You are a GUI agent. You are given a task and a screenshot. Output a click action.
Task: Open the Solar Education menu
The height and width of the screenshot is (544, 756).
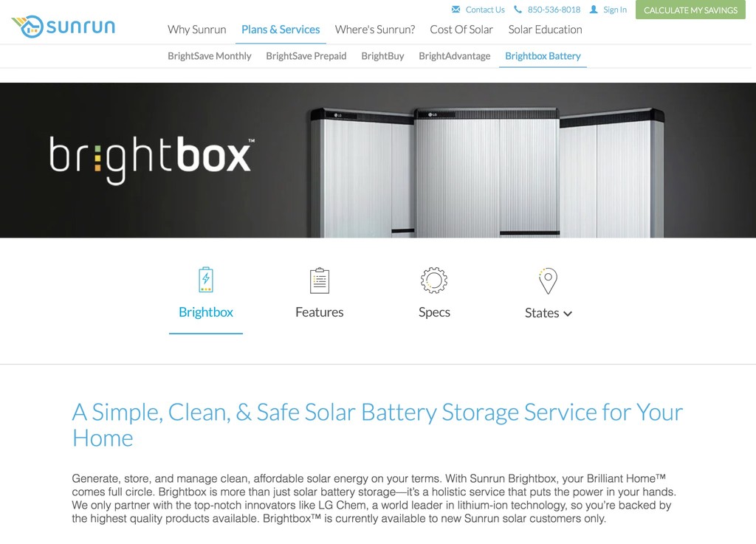[546, 30]
